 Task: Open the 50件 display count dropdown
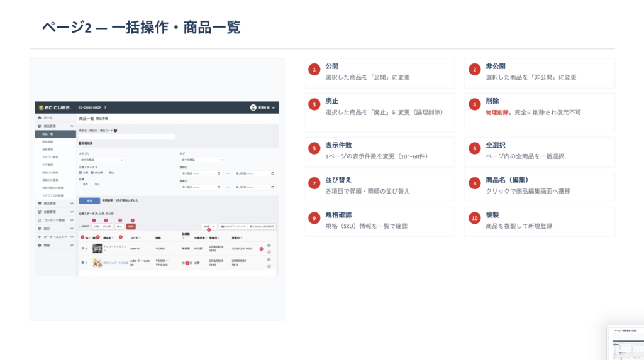pos(209,226)
